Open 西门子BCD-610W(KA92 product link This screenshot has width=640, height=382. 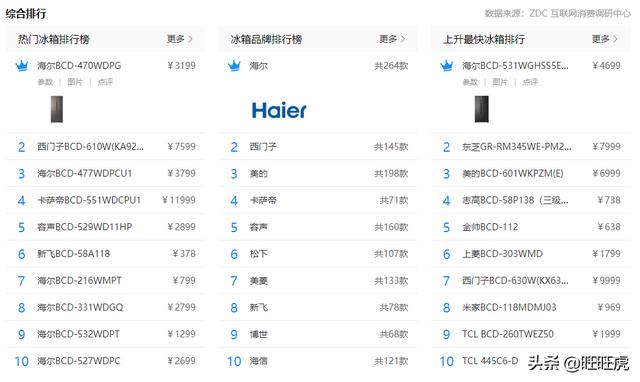[x=91, y=147]
